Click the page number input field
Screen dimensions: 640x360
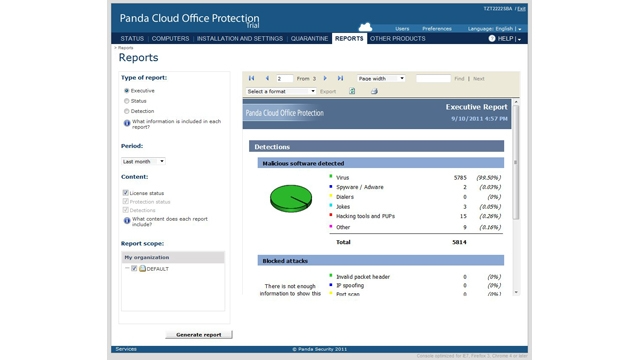coord(284,78)
